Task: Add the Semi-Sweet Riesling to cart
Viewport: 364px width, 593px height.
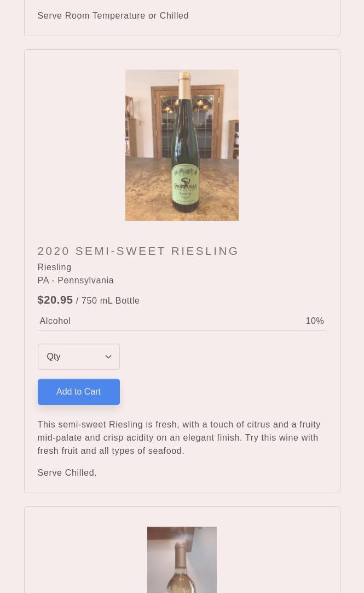Action: pos(78,392)
